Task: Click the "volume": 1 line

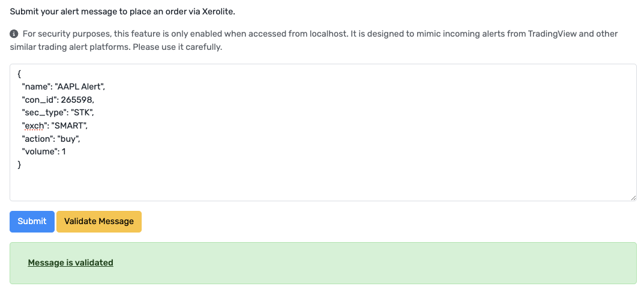Action: pyautogui.click(x=44, y=151)
